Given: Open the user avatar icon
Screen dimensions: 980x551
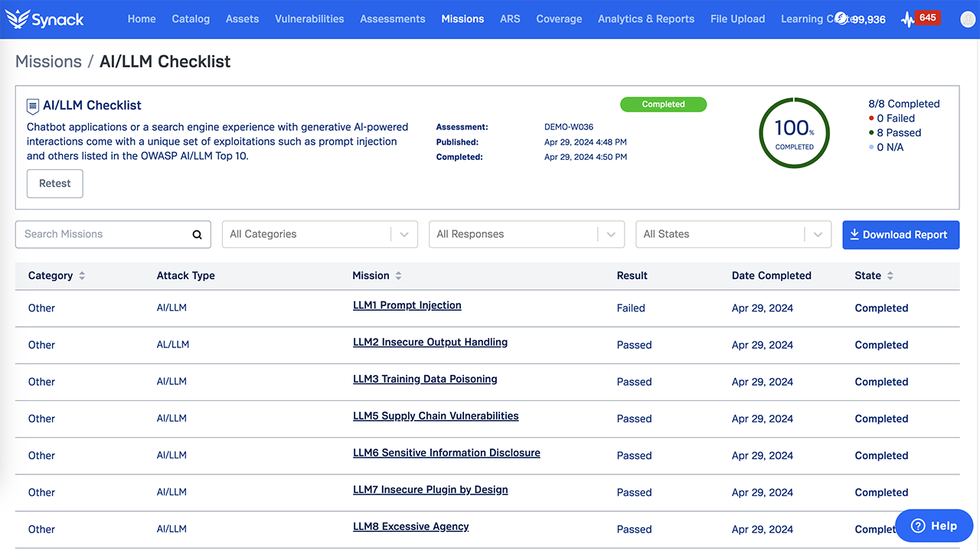Looking at the screenshot, I should point(967,19).
